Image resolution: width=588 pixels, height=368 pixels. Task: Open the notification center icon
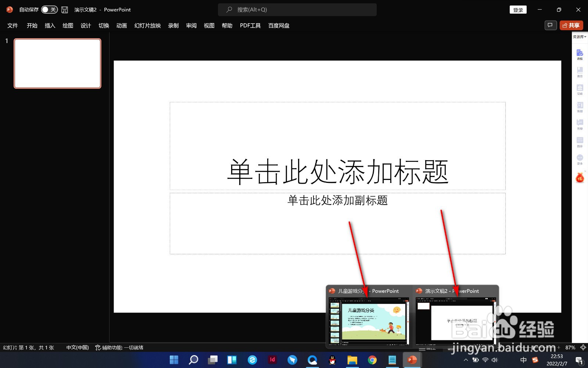coord(579,360)
